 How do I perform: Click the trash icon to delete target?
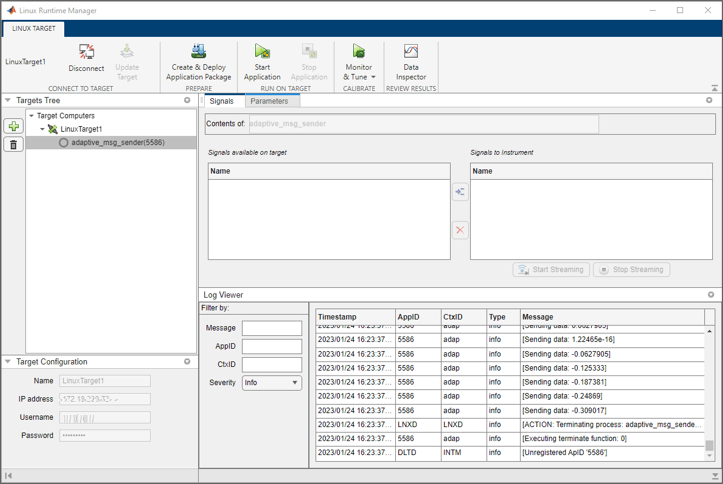13,145
